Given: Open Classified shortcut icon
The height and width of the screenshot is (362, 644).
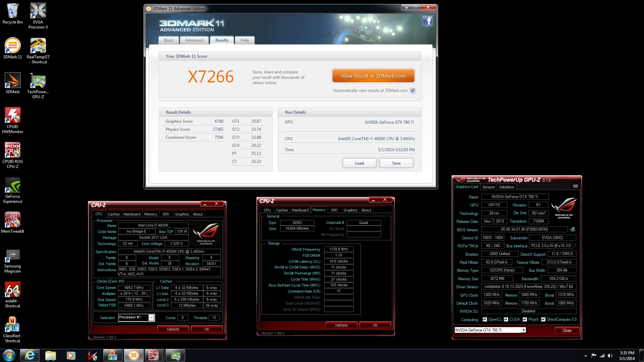Looking at the screenshot, I should [x=12, y=329].
